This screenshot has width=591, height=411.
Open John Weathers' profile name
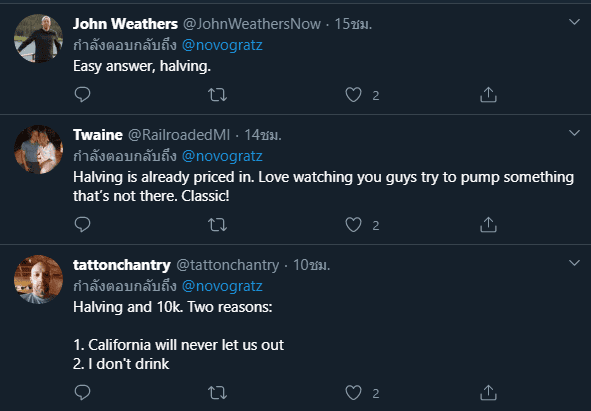click(125, 24)
